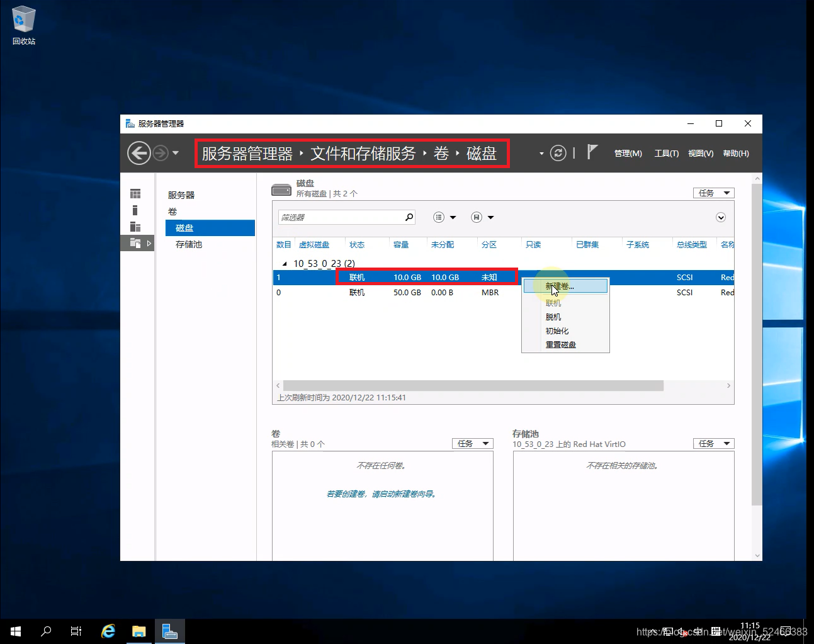Click 卷 in the breadcrumb

tap(441, 154)
